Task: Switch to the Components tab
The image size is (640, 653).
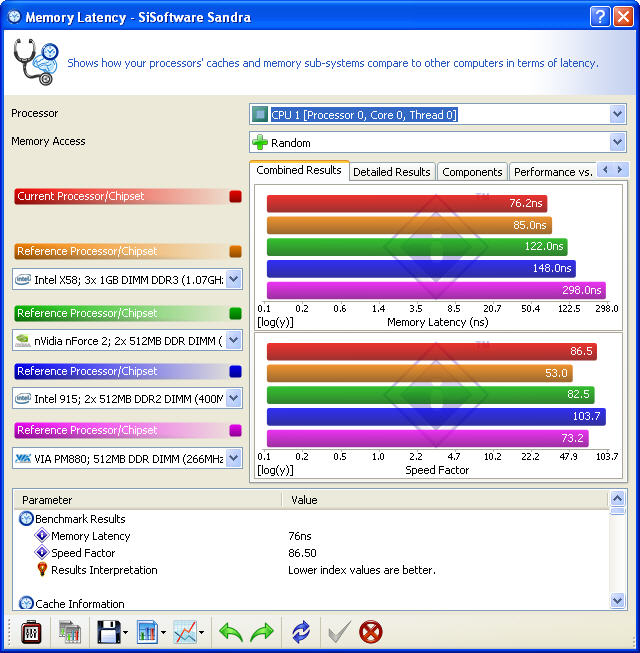Action: pos(472,172)
